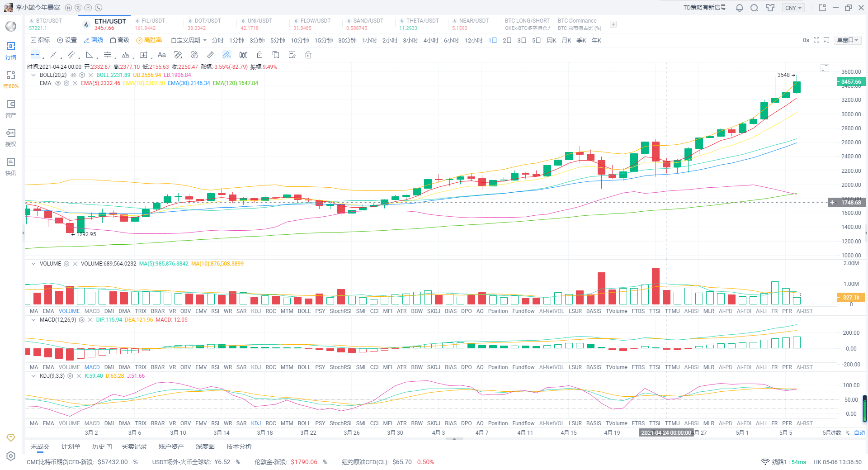Viewport: 868px width, 470px height.
Task: Select RSI in the VOLUME panel indicator row
Action: (215, 311)
